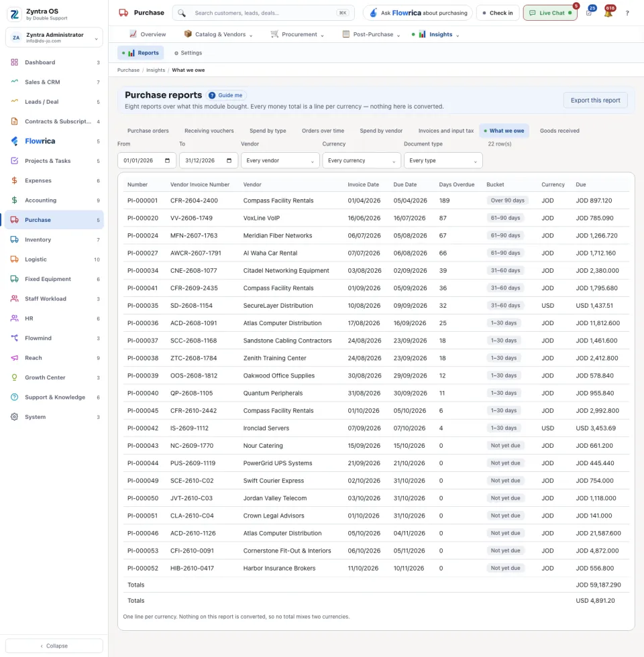
Task: Open the Every type document dropdown
Action: pyautogui.click(x=443, y=160)
